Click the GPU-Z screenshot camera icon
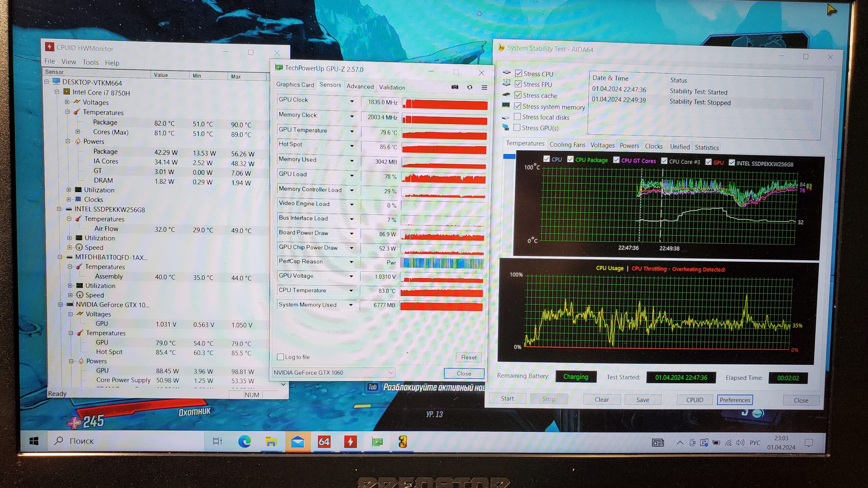 (x=455, y=87)
